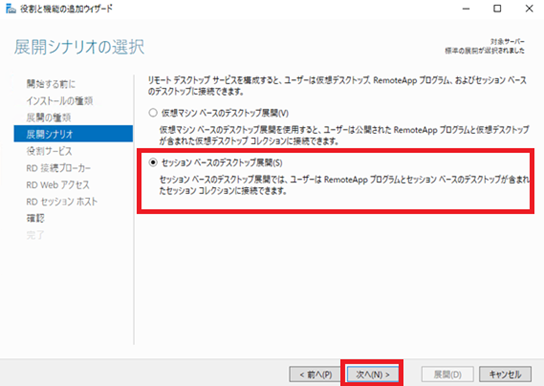
Task: Open インストールの種類 step in sidebar
Action: point(60,101)
